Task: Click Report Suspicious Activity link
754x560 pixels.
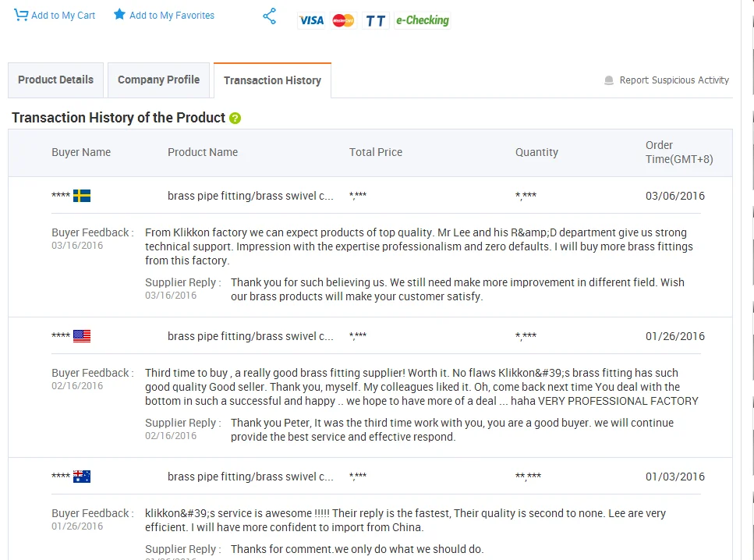Action: (674, 80)
